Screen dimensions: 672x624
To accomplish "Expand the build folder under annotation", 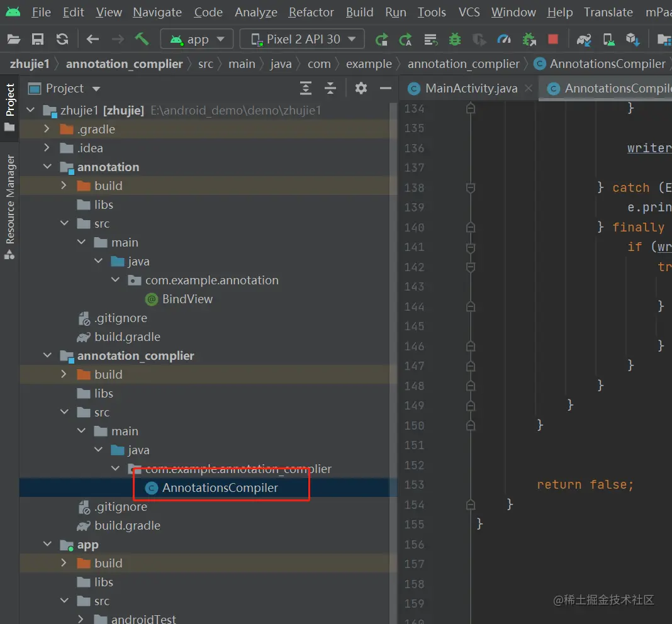I will click(x=64, y=186).
